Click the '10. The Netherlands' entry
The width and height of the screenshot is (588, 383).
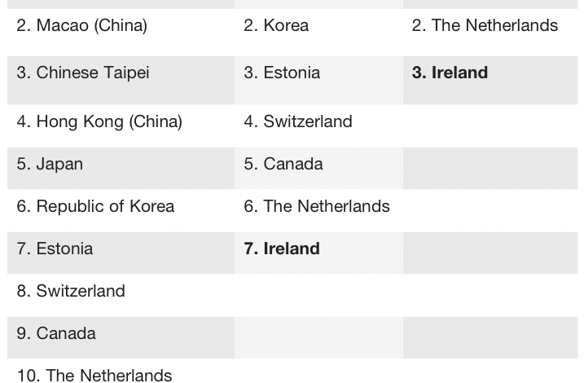pos(94,375)
